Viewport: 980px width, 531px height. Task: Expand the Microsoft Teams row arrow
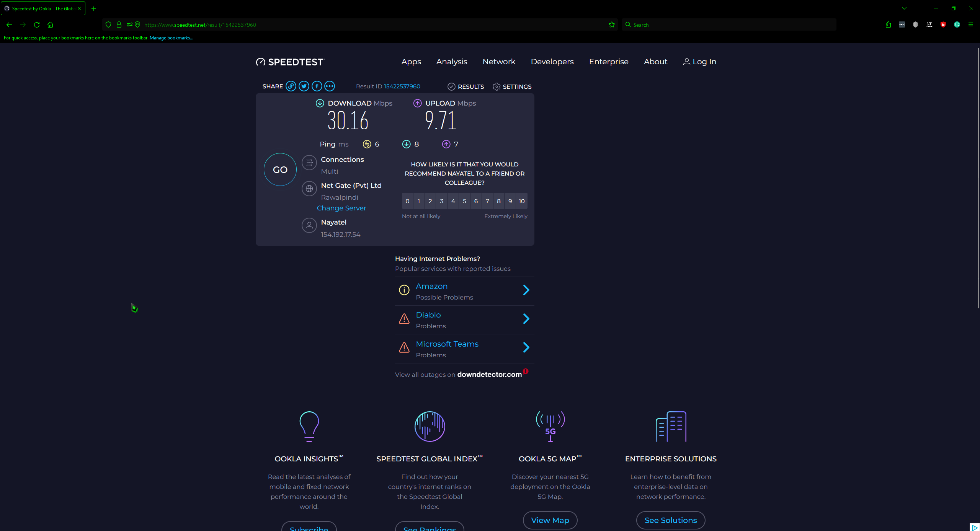[x=526, y=347]
